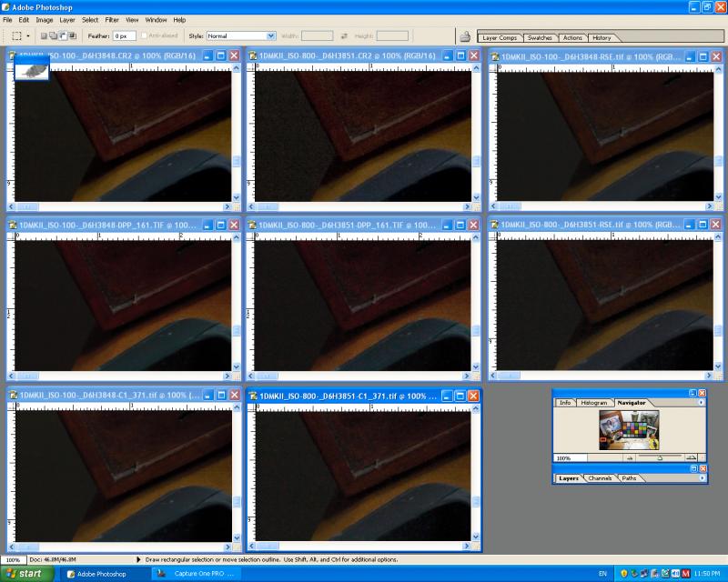This screenshot has width=728, height=582.
Task: Switch to the Actions tab
Action: click(x=572, y=37)
